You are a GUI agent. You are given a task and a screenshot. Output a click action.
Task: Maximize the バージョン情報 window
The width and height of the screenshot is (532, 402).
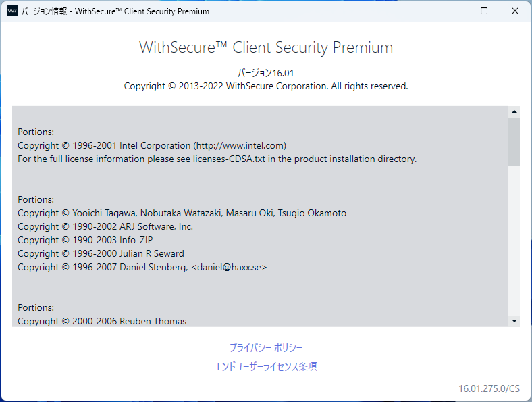pyautogui.click(x=484, y=11)
